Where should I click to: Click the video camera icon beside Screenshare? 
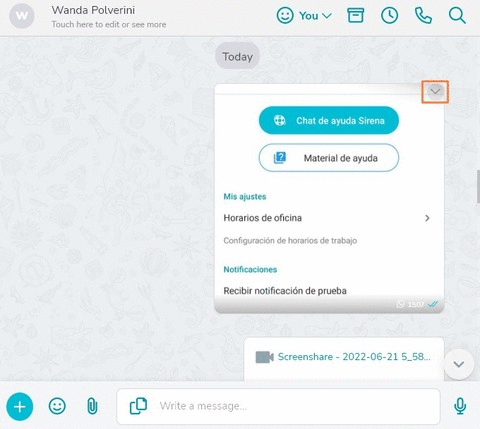(264, 357)
